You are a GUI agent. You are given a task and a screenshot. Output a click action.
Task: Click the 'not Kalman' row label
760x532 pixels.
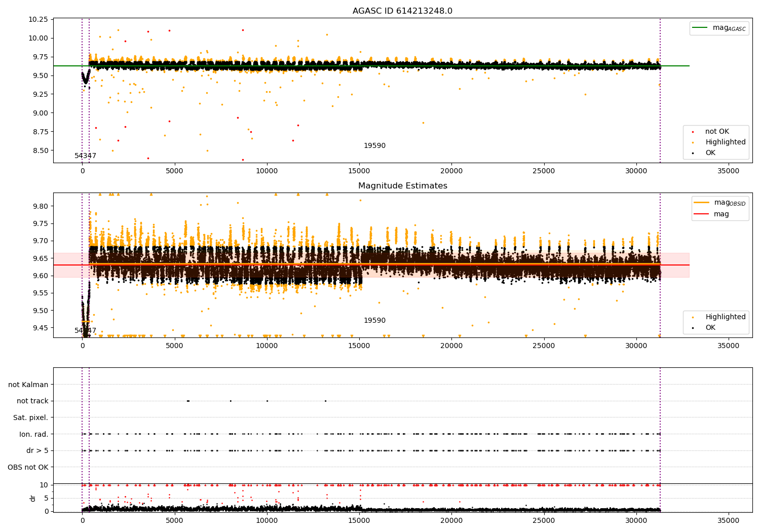(28, 385)
